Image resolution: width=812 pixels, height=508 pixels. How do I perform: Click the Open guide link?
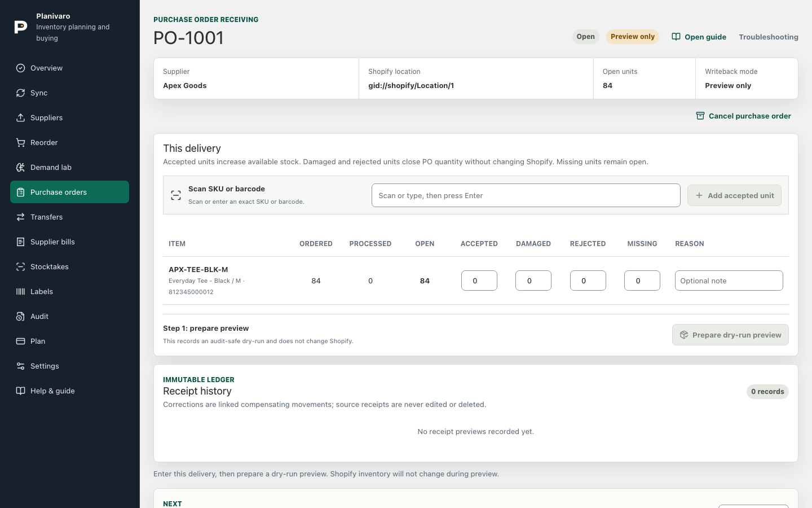(699, 37)
